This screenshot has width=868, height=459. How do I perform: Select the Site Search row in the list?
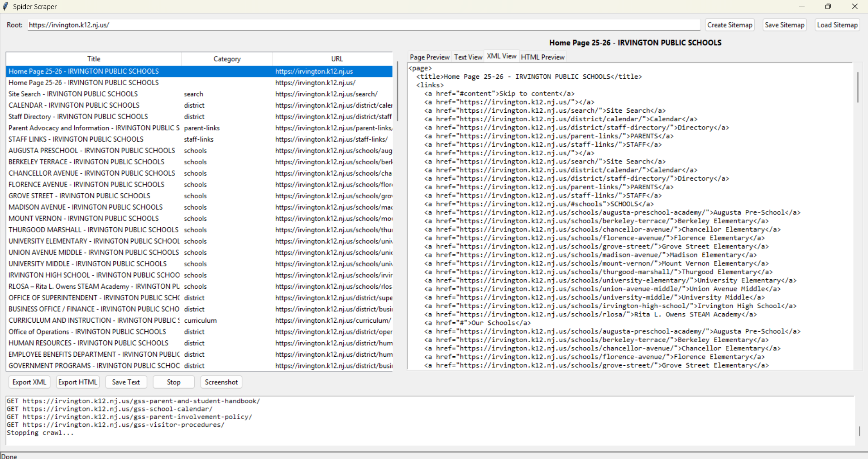coord(73,94)
